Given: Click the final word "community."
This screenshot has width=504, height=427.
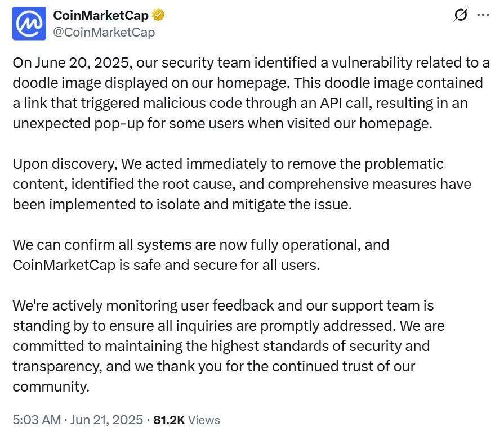Looking at the screenshot, I should (x=51, y=387).
